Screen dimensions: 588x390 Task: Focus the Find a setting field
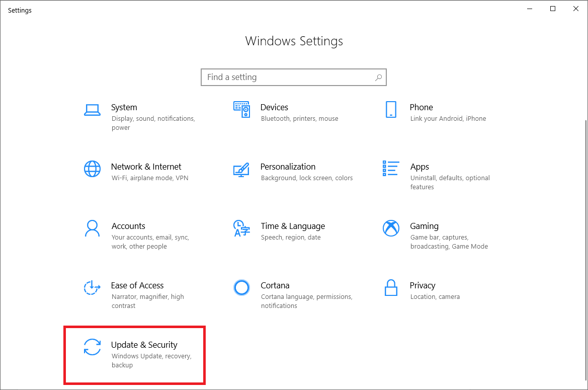pyautogui.click(x=294, y=77)
